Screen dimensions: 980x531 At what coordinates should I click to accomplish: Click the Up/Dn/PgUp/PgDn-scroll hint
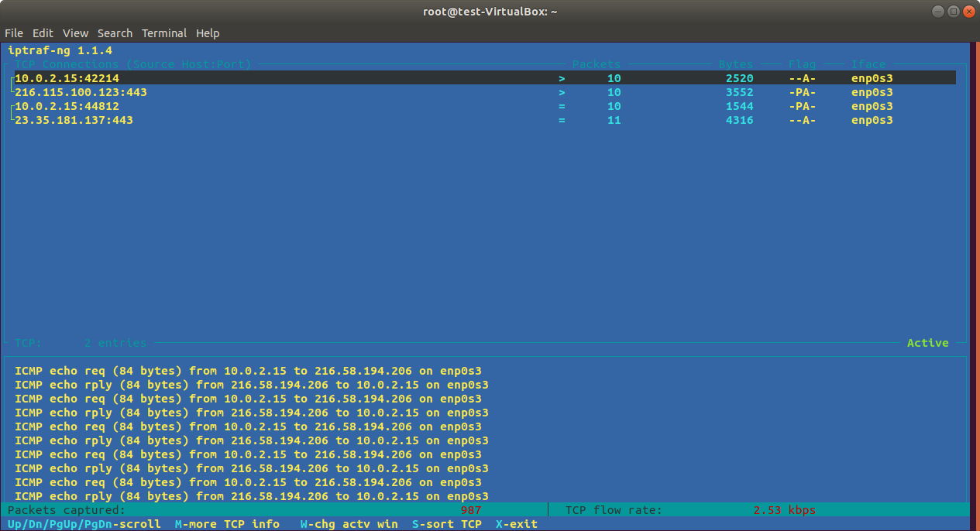pyautogui.click(x=84, y=524)
